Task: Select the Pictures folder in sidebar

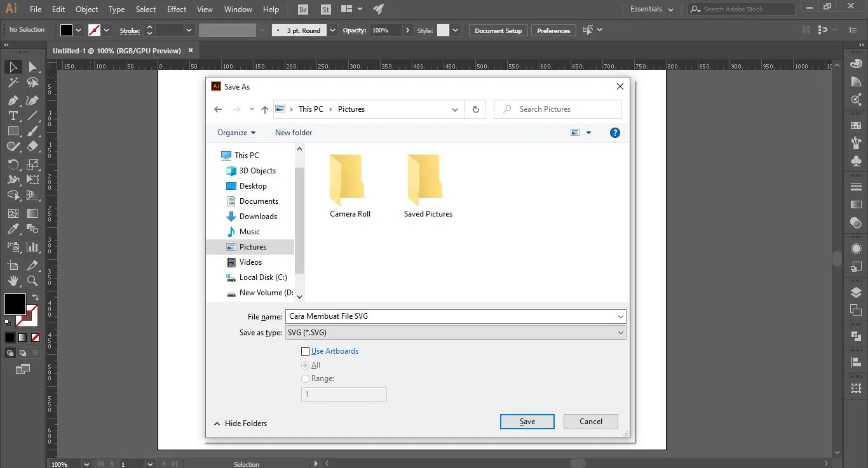Action: click(x=252, y=246)
